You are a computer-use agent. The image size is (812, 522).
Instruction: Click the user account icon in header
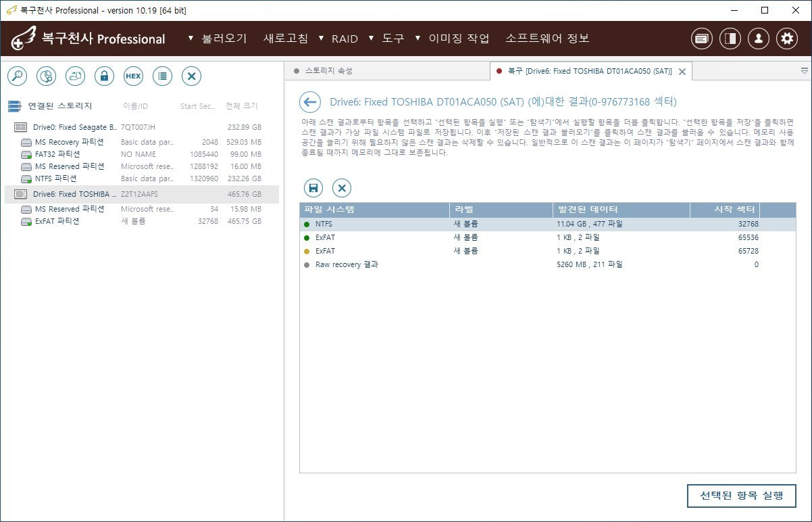pyautogui.click(x=758, y=39)
